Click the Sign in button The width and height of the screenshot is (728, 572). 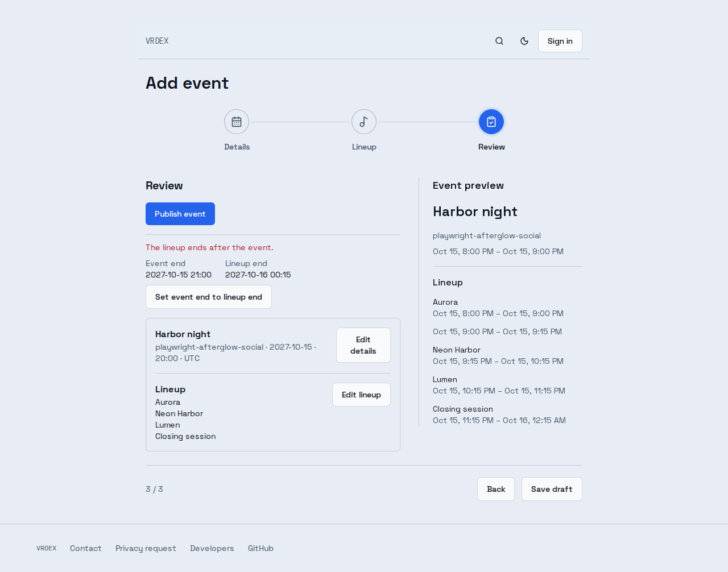pos(560,41)
